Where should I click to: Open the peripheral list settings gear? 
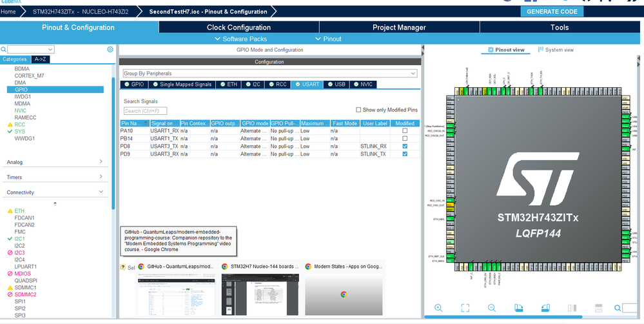110,49
